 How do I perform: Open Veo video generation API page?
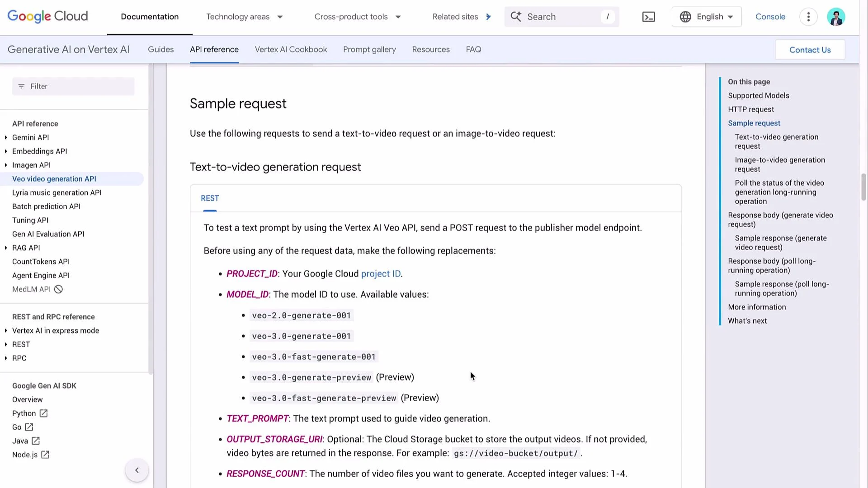click(54, 179)
